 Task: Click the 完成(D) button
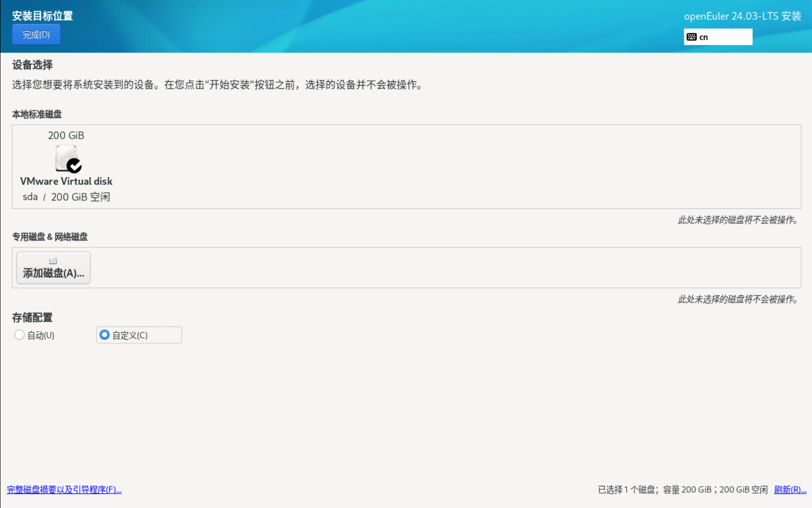[x=36, y=35]
